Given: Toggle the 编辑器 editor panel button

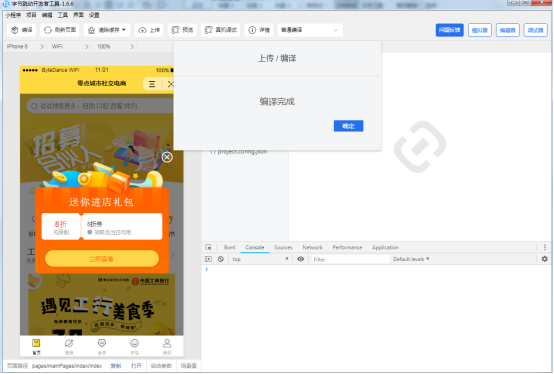Looking at the screenshot, I should pos(507,30).
